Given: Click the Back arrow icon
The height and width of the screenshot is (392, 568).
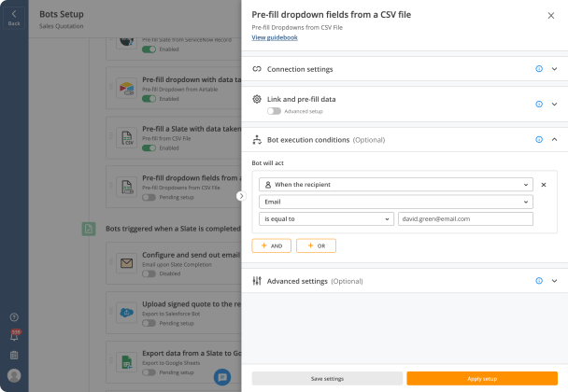Looking at the screenshot, I should click(x=14, y=14).
